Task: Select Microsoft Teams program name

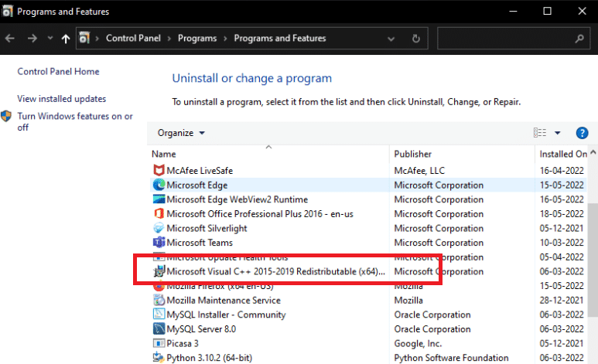Action: pyautogui.click(x=200, y=243)
